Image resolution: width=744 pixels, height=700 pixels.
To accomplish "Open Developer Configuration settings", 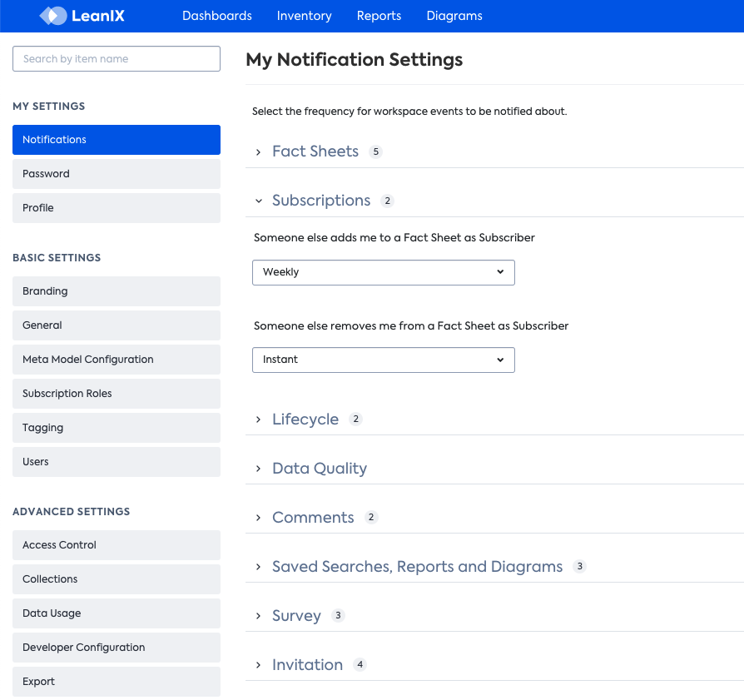I will pos(117,648).
